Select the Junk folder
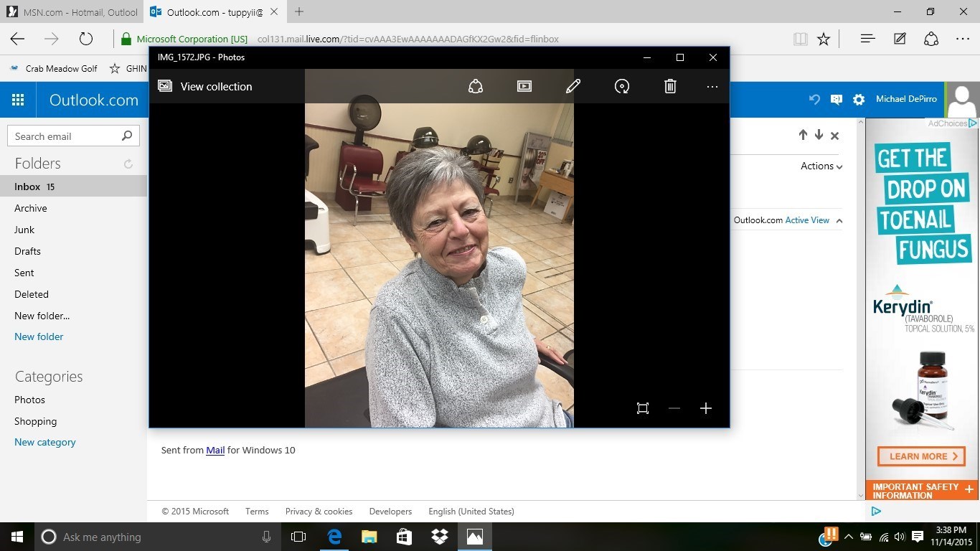 point(24,230)
